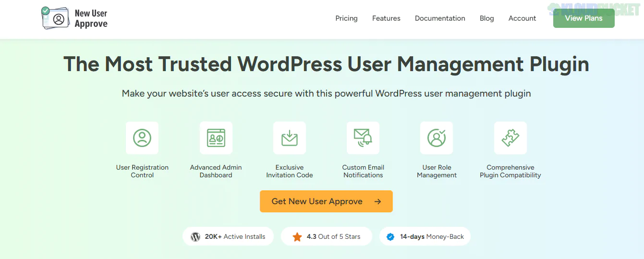Screen dimensions: 644x259
Task: Go to the Documentation page
Action: click(x=440, y=18)
